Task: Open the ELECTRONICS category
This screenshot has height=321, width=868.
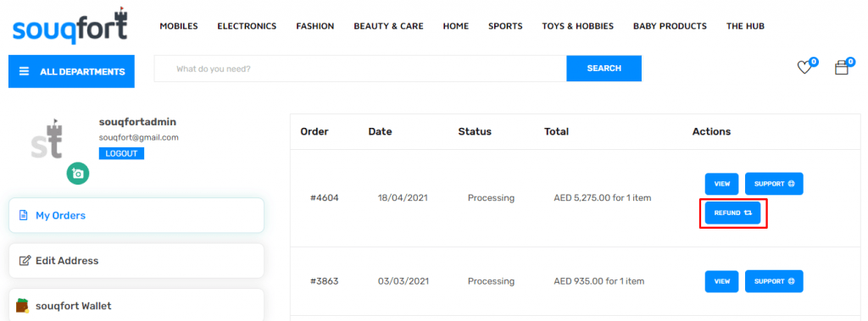Action: tap(247, 26)
